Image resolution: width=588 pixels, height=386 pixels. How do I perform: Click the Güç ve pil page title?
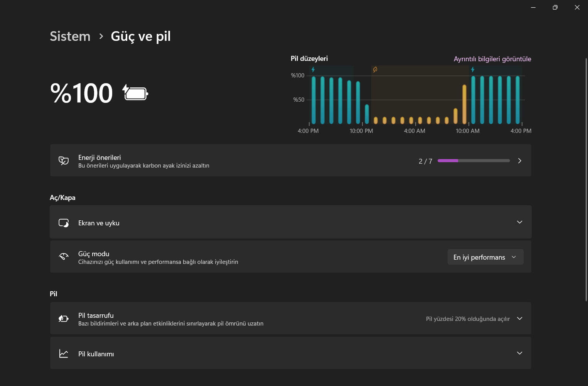click(x=141, y=36)
